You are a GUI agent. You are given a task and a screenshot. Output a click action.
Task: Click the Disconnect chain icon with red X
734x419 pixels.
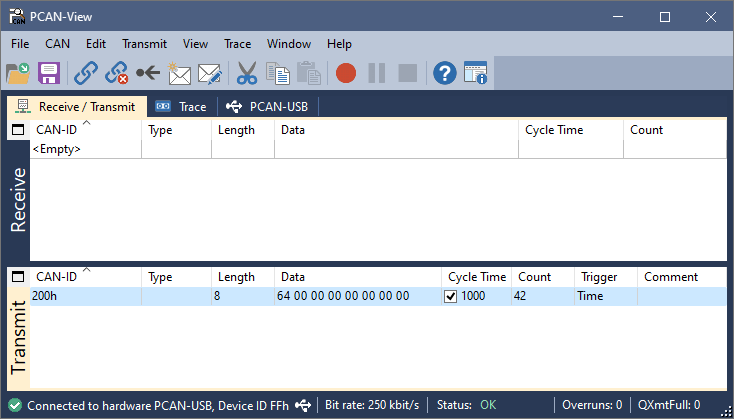(117, 74)
